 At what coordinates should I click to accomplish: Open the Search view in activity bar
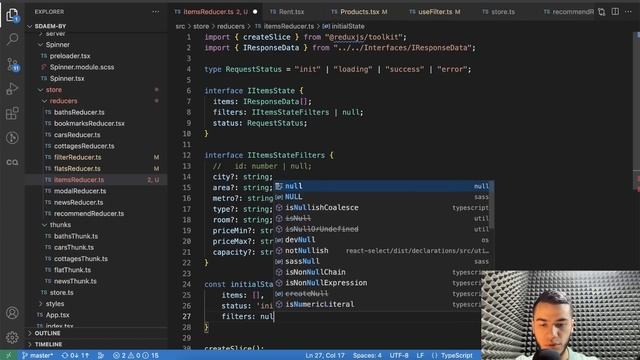pyautogui.click(x=12, y=39)
